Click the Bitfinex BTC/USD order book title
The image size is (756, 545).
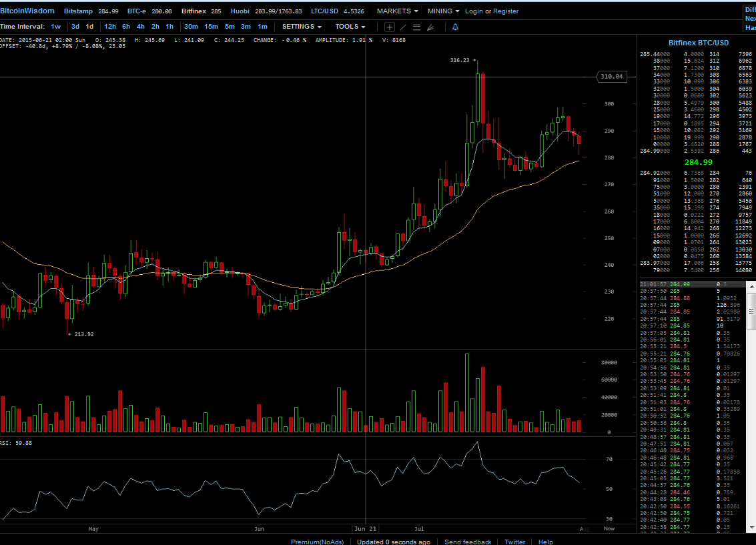tap(698, 43)
